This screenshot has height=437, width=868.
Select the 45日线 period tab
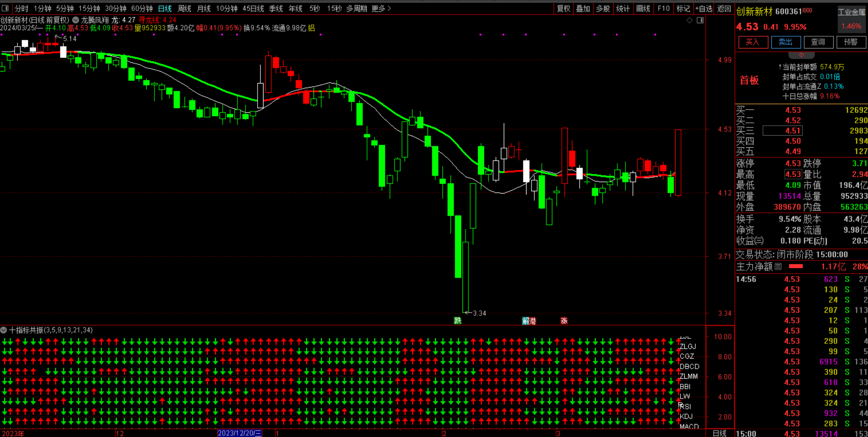coord(253,8)
